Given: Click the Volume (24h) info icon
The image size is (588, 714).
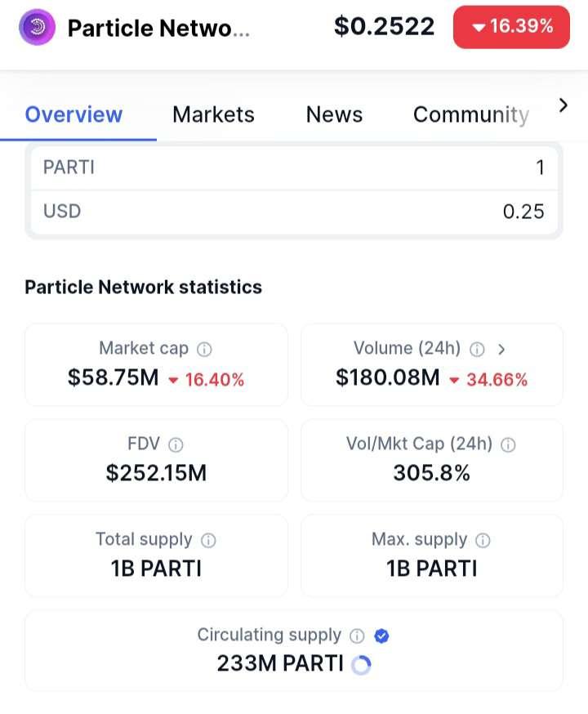Looking at the screenshot, I should [478, 350].
